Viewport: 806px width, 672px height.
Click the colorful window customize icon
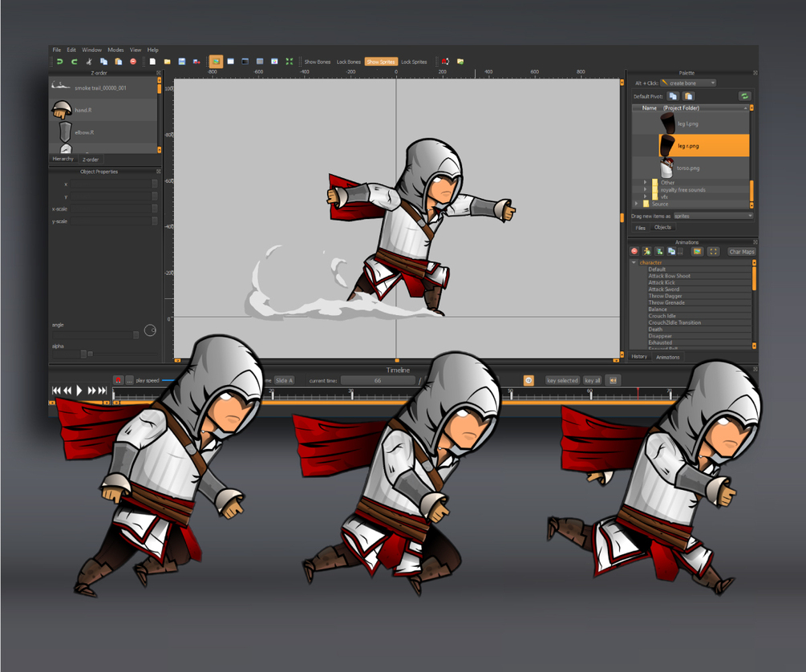coord(274,62)
